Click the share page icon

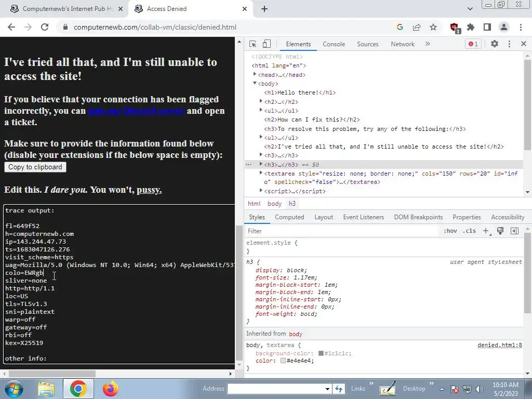point(417,27)
